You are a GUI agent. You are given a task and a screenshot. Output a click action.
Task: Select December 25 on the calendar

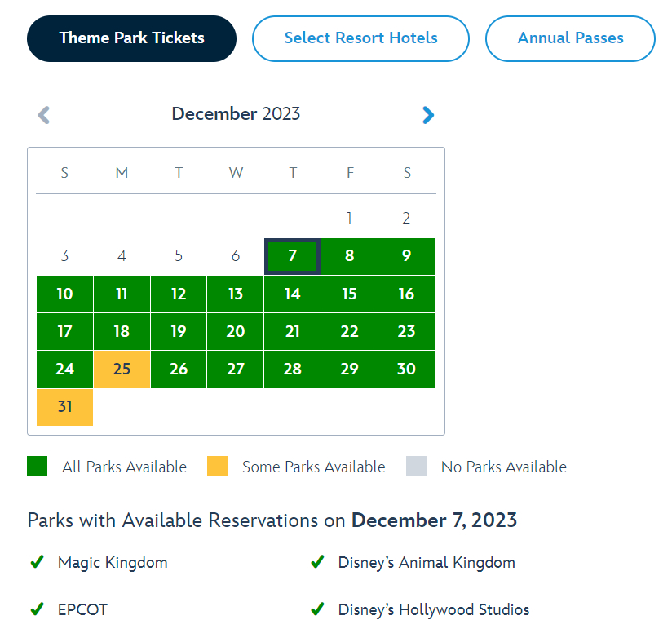point(122,370)
